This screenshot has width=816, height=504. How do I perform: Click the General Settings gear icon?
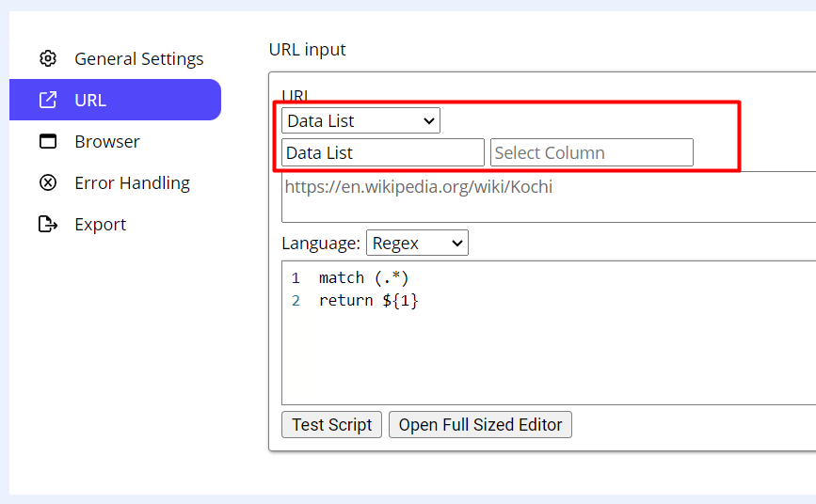[x=48, y=58]
